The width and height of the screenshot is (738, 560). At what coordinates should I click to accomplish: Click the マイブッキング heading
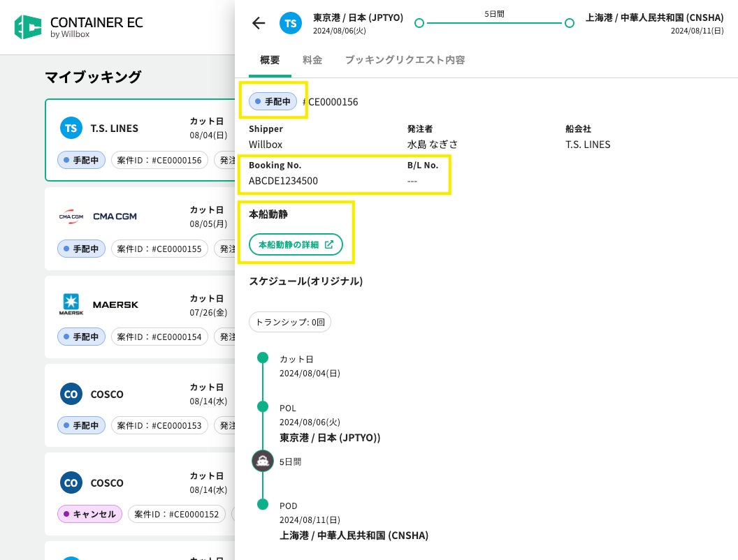coord(93,77)
